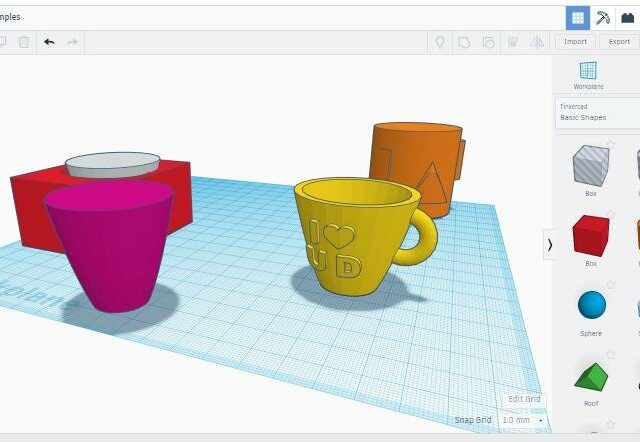Click the Redo arrow
The width and height of the screenshot is (640, 442).
pos(73,42)
